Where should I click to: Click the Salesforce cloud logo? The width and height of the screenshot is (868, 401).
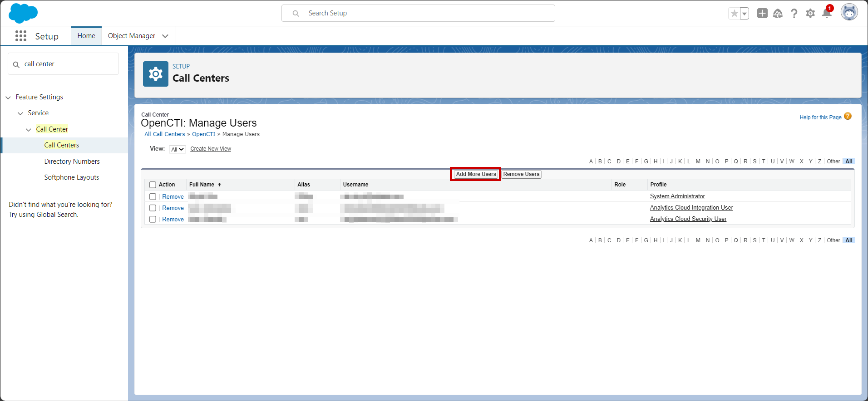tap(23, 13)
